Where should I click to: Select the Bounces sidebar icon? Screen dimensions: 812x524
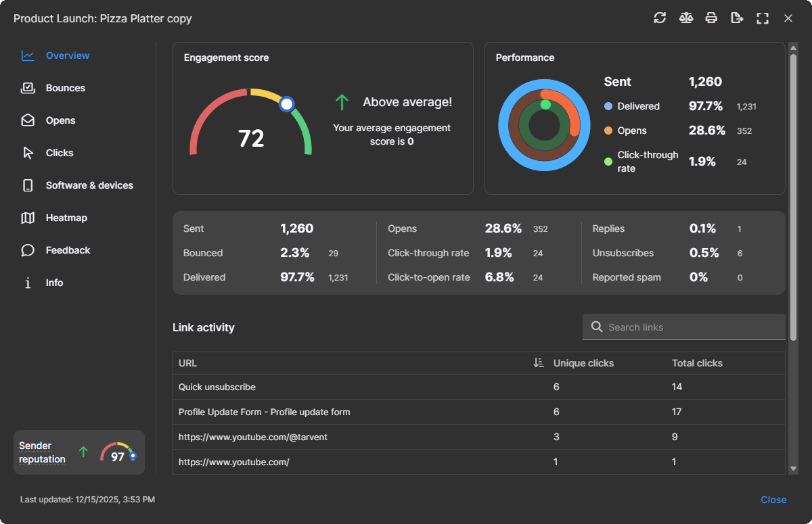click(x=27, y=88)
